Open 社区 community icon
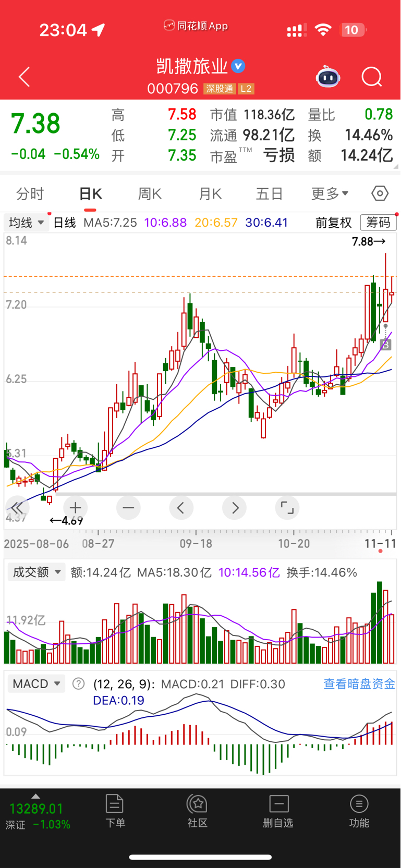This screenshot has height=868, width=401. click(x=198, y=811)
